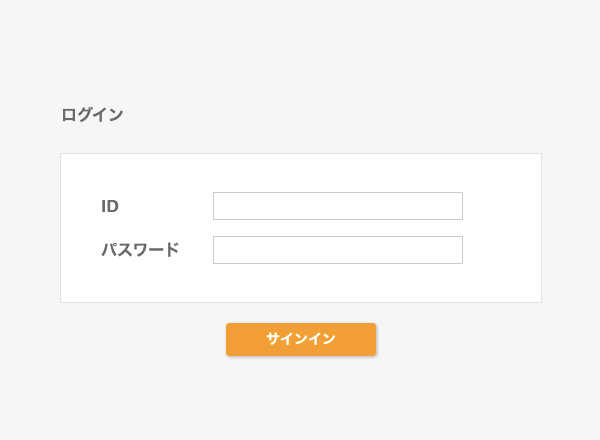
Task: Click the ID input field
Action: click(x=337, y=206)
